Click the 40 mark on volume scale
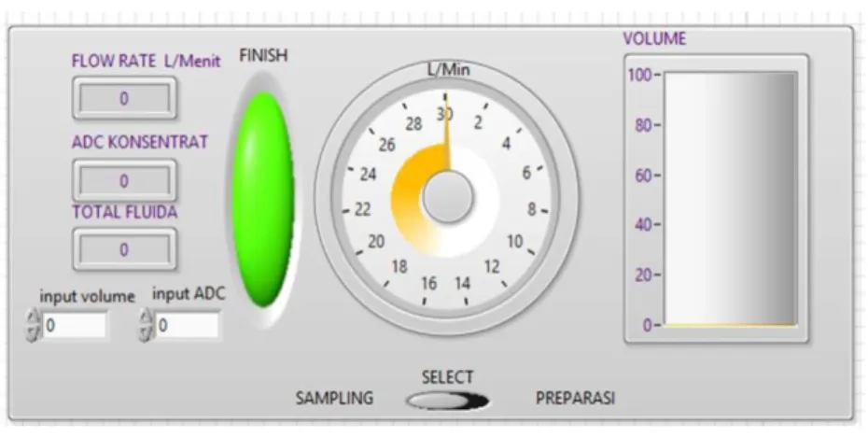 coord(644,225)
